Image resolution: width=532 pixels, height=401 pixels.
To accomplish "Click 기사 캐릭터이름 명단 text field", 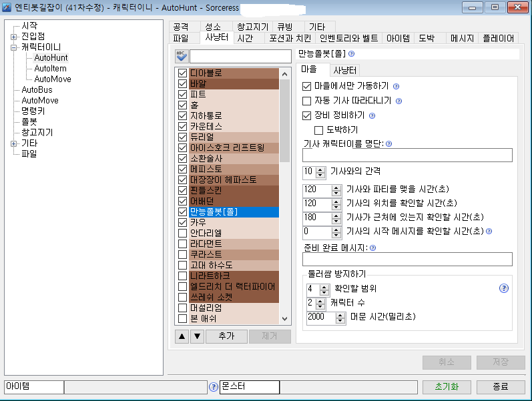I will [407, 155].
